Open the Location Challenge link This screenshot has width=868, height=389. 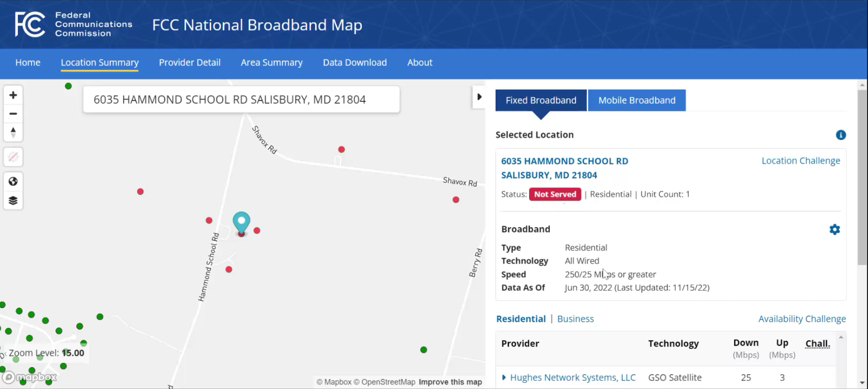[801, 161]
